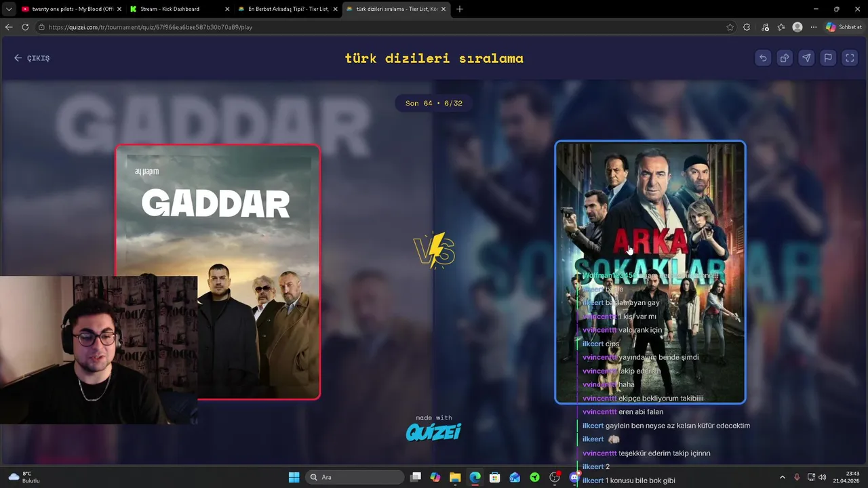868x488 pixels.
Task: Open the browser profile avatar
Action: click(797, 27)
